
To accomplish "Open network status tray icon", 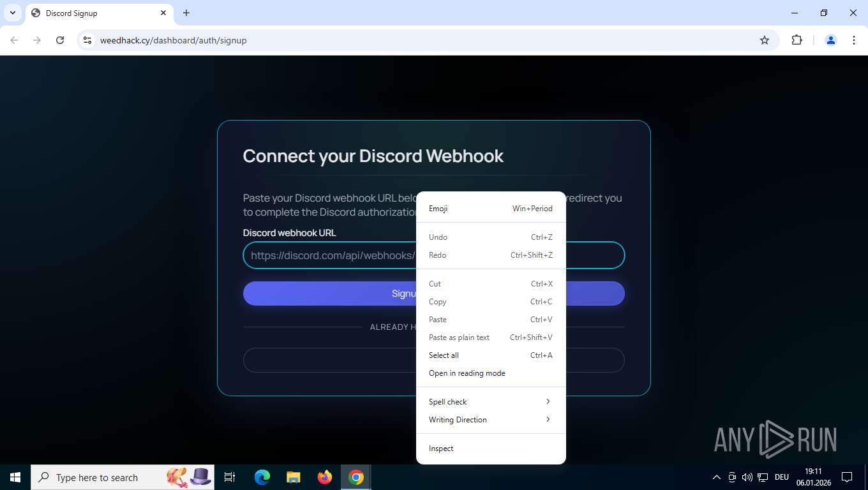I will [x=763, y=477].
